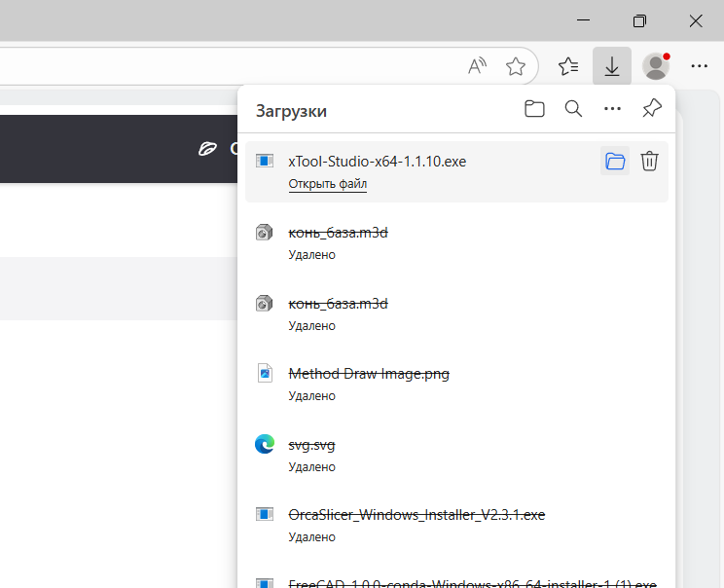The width and height of the screenshot is (724, 588).
Task: Click first конь_база.m3d deleted entry
Action: pos(456,243)
